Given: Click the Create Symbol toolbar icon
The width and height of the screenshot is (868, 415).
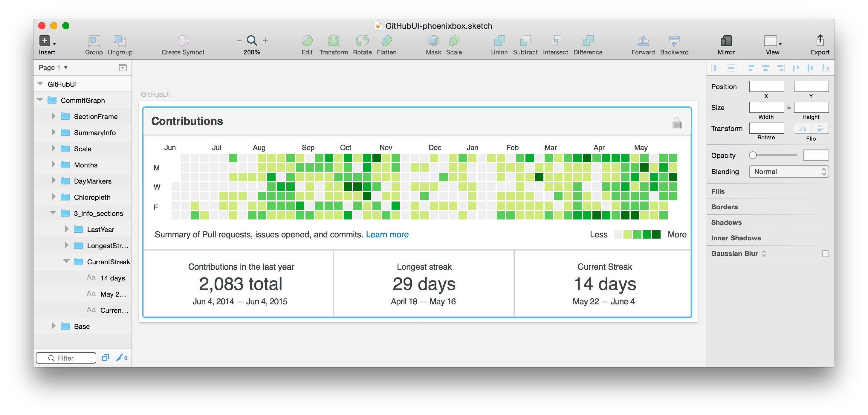Looking at the screenshot, I should [183, 41].
